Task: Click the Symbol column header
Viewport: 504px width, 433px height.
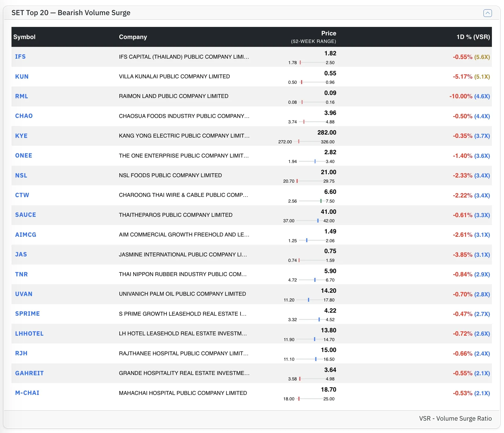Action: [x=24, y=37]
